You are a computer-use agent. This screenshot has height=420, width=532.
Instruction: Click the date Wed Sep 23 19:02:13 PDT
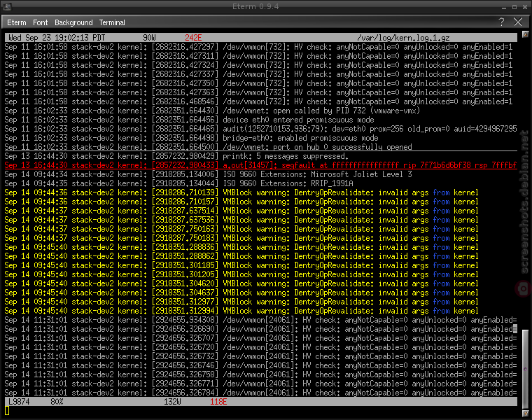57,38
